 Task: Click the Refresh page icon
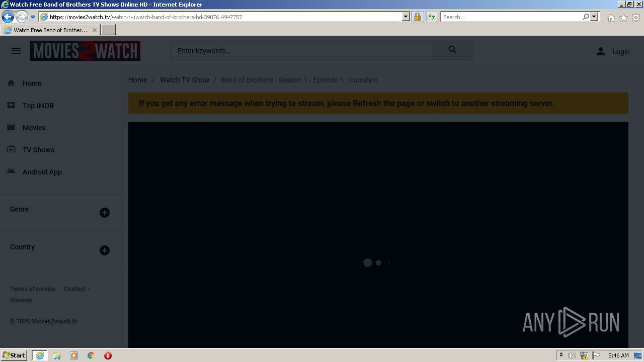431,17
